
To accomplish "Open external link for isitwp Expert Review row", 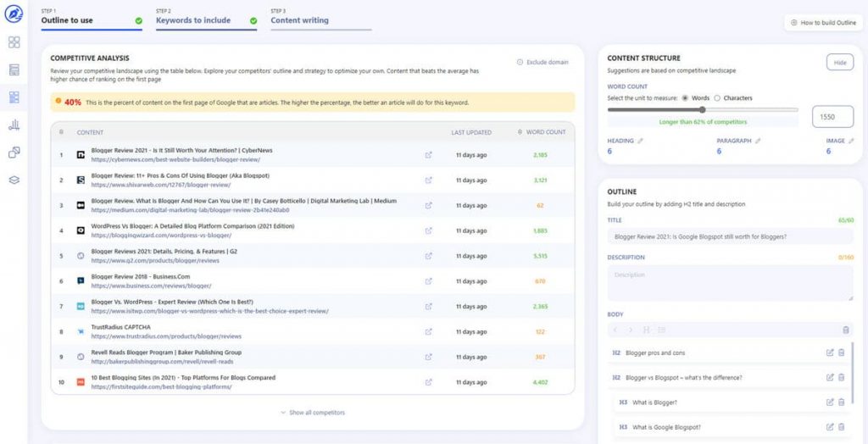I will pos(428,306).
